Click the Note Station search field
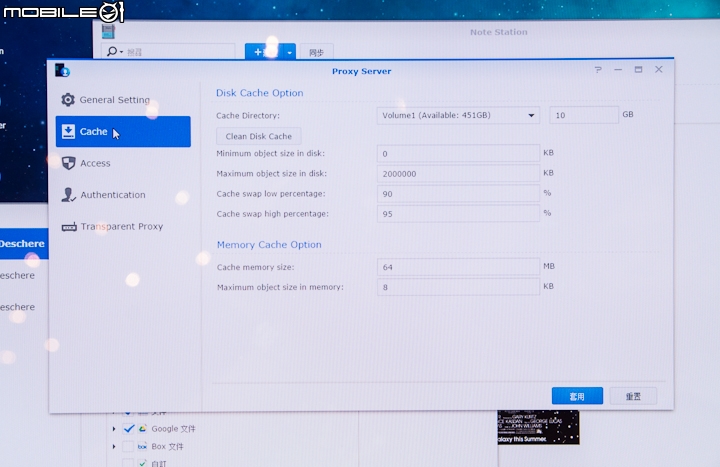 170,52
